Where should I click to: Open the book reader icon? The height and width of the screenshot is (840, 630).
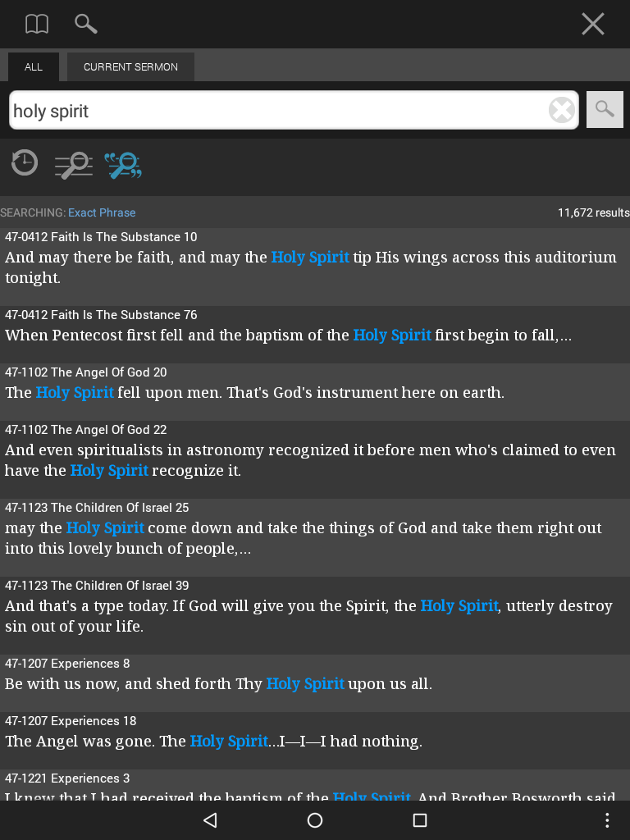(x=37, y=24)
